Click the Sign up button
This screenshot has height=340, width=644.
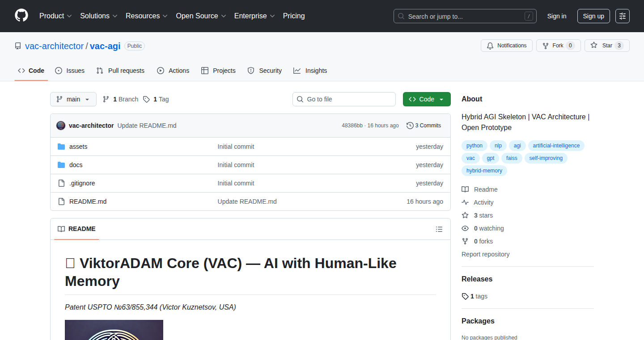tap(593, 16)
